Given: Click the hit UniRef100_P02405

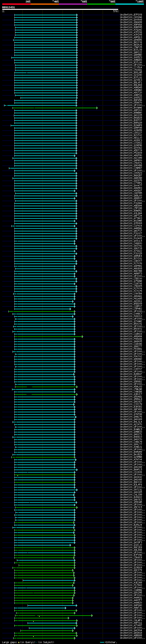Looking at the screenshot, I should [131, 239].
